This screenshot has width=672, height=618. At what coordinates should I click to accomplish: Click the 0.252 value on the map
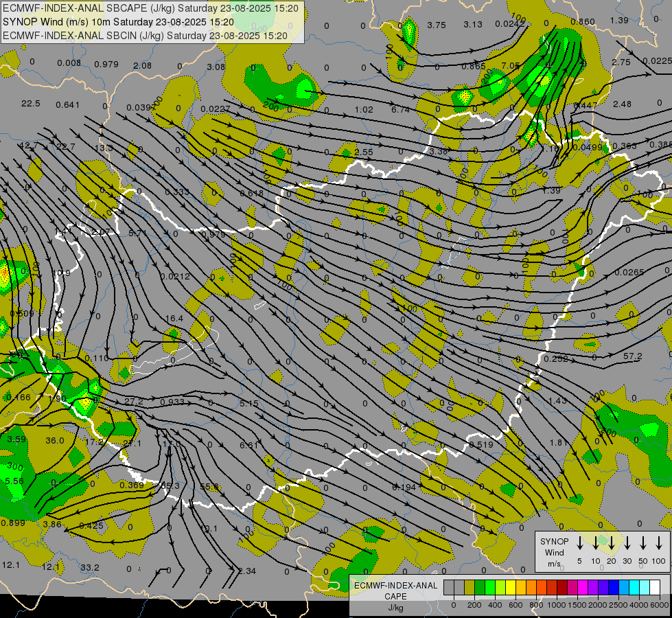coord(556,359)
